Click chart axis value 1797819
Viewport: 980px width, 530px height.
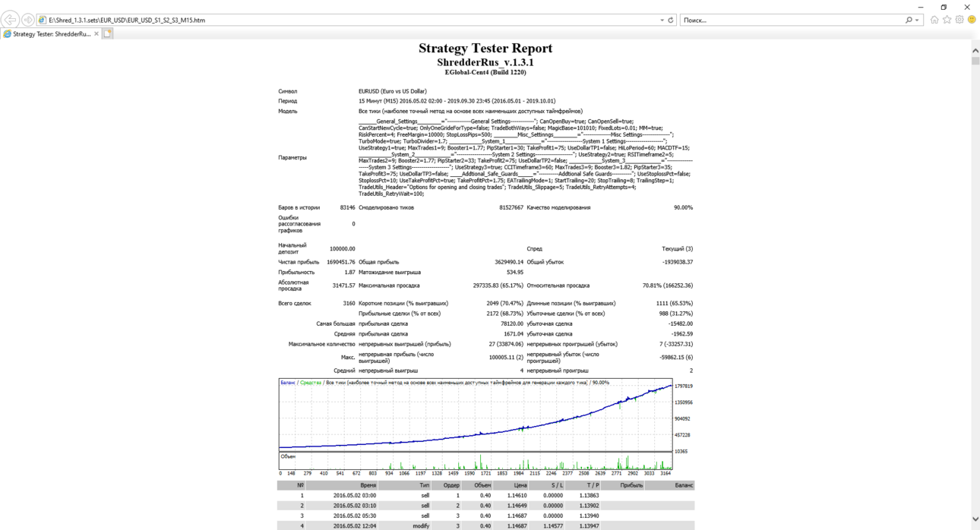click(683, 386)
